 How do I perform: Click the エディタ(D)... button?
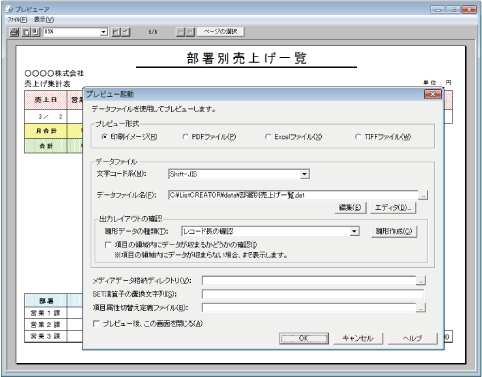(x=393, y=208)
